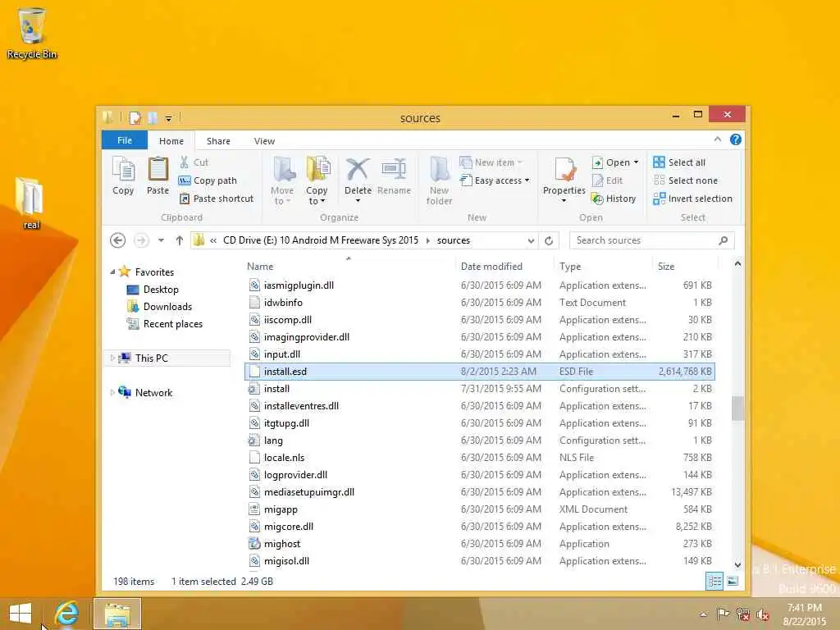Open the address bar history dropdown
The height and width of the screenshot is (630, 840).
tap(531, 240)
